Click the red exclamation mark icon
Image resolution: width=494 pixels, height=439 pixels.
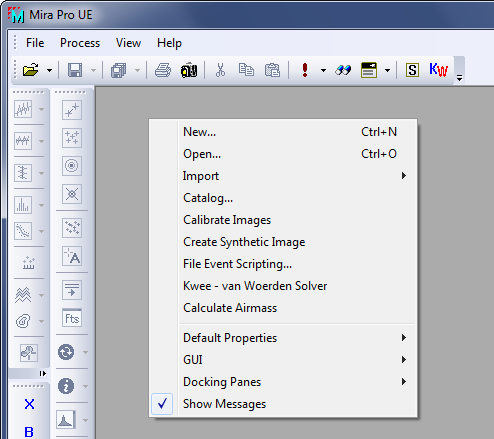click(305, 70)
